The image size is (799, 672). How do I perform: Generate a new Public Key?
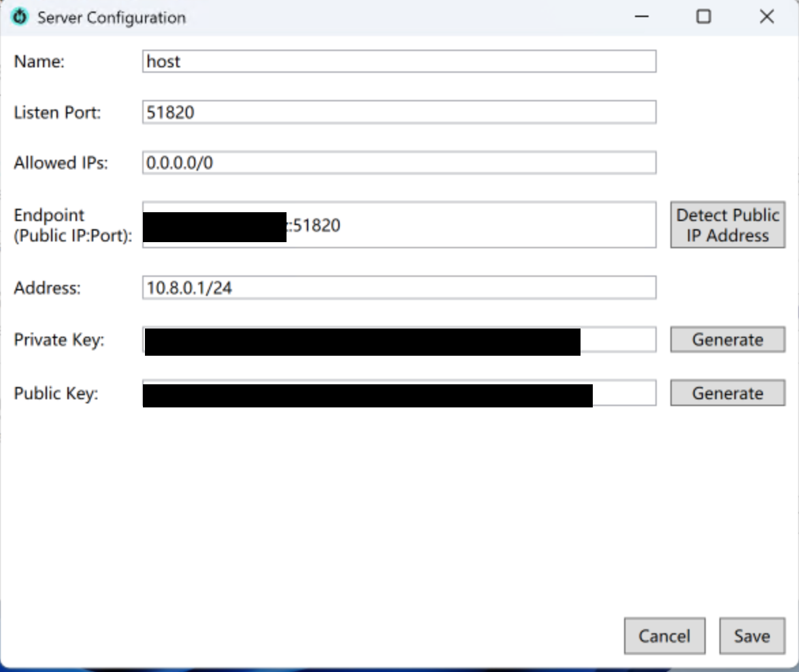(727, 393)
